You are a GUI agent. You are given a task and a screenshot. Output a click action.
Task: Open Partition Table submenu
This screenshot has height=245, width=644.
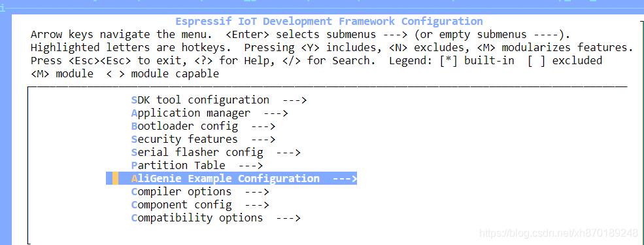click(197, 166)
